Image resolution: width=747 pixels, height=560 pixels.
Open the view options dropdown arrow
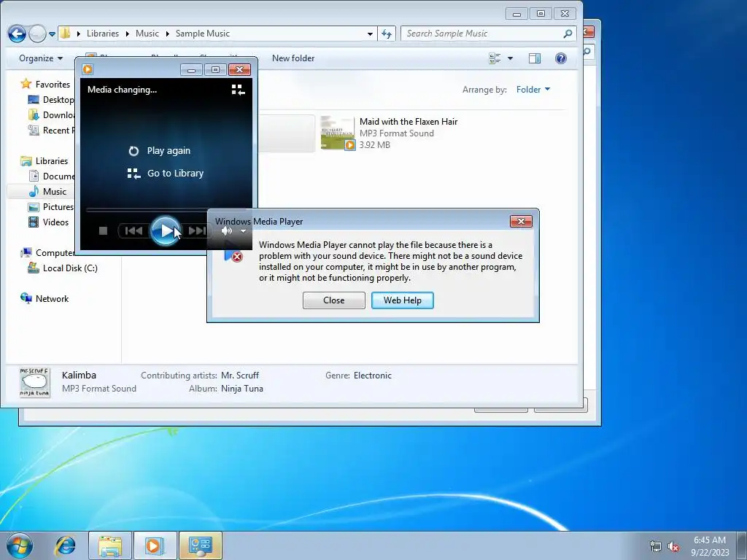510,58
